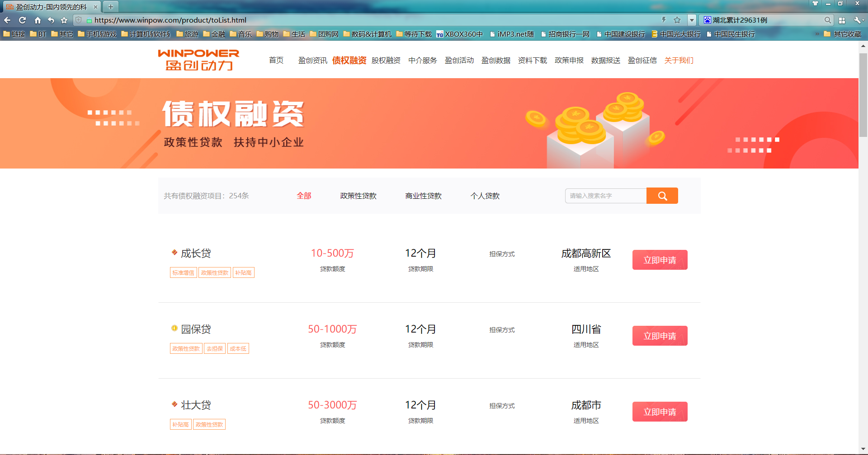The image size is (868, 455).
Task: Open the 生活 bookmarks folder
Action: [294, 34]
